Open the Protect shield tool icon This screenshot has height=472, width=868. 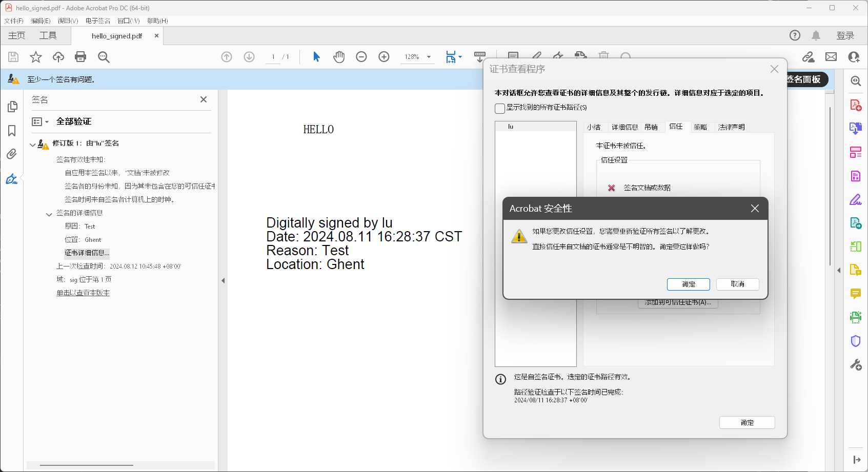(x=856, y=341)
